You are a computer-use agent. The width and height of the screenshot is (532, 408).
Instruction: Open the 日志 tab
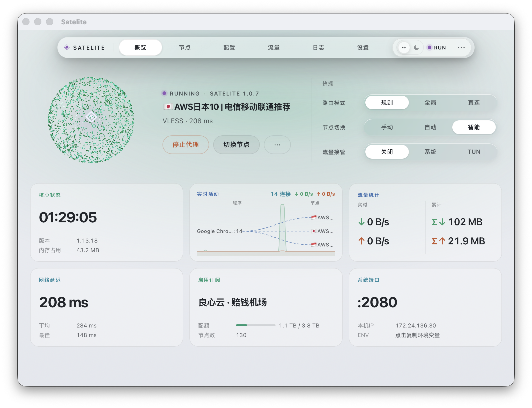click(318, 48)
